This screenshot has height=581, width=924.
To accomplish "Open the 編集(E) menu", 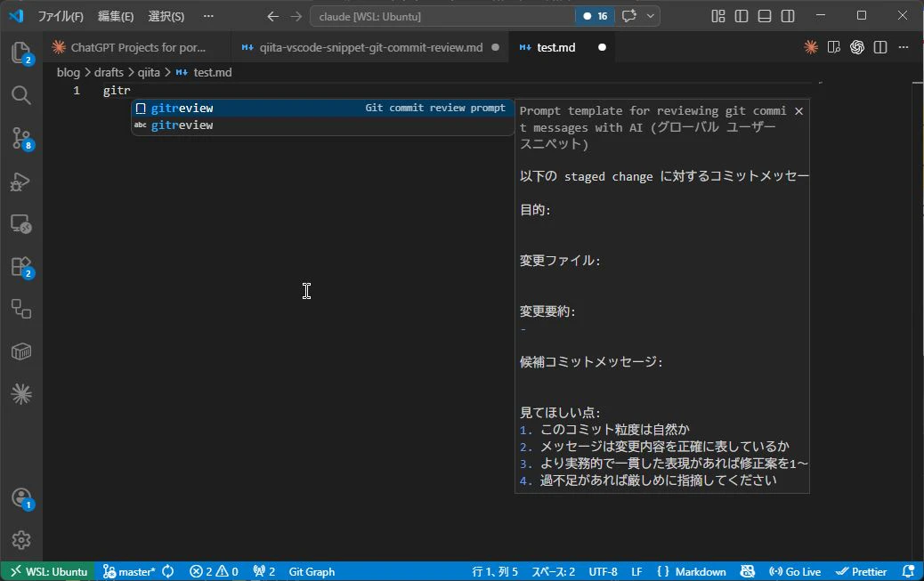I will pyautogui.click(x=116, y=17).
